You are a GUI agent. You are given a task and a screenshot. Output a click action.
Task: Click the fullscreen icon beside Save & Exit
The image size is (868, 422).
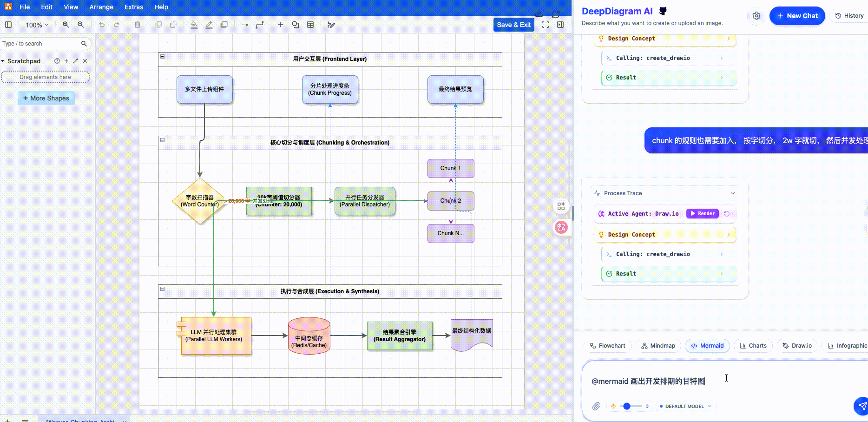coord(546,25)
